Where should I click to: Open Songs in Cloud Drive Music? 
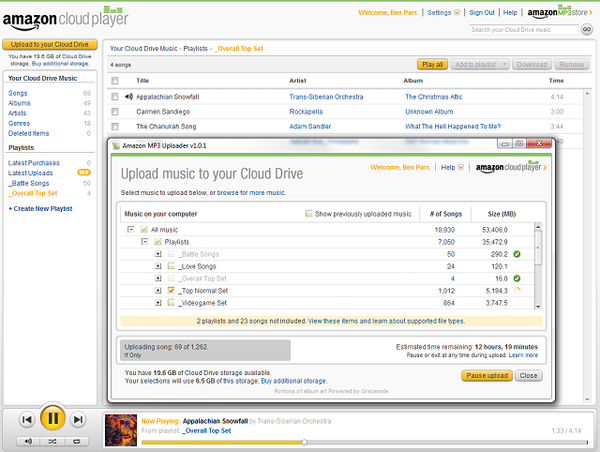click(18, 93)
